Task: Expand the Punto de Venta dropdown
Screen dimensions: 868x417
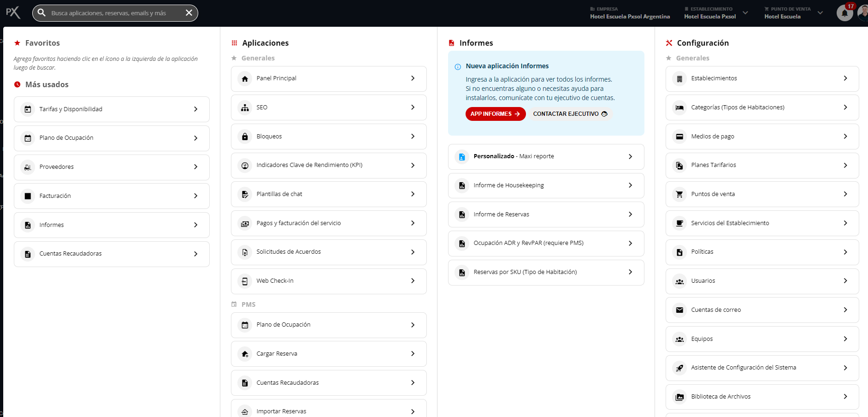Action: [820, 13]
